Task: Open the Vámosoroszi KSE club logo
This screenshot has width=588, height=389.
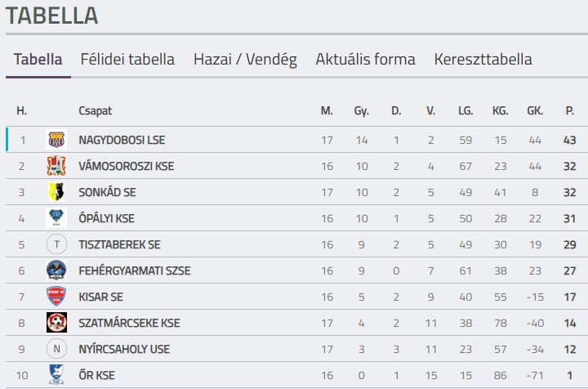Action: click(x=56, y=166)
